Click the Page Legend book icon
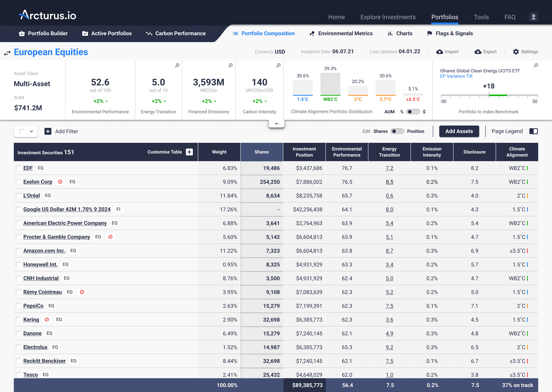 (533, 131)
